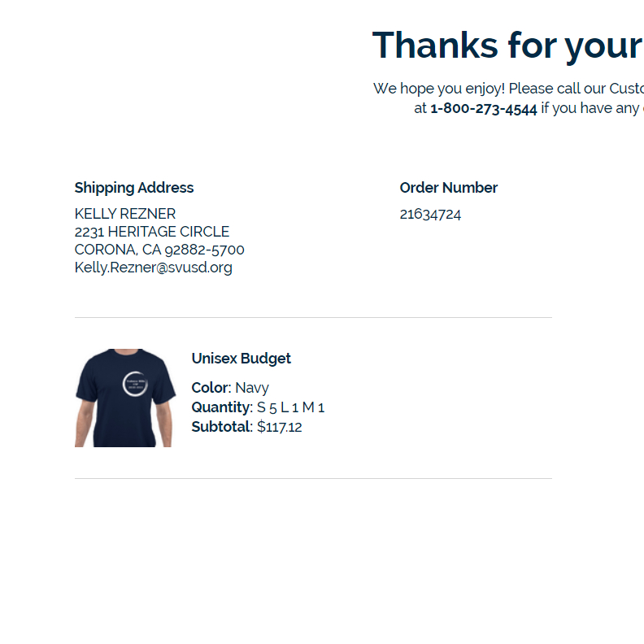Click the Shipping Address heading

pyautogui.click(x=134, y=188)
